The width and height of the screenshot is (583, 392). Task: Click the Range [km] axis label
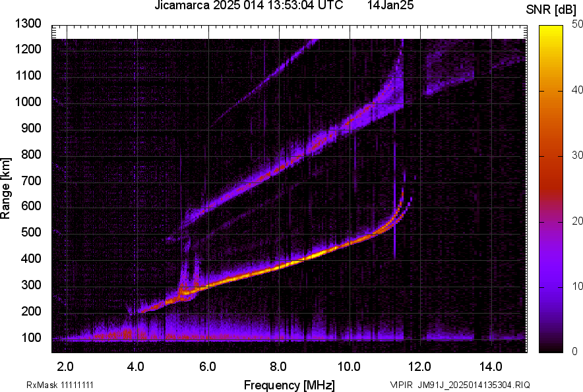[5, 188]
